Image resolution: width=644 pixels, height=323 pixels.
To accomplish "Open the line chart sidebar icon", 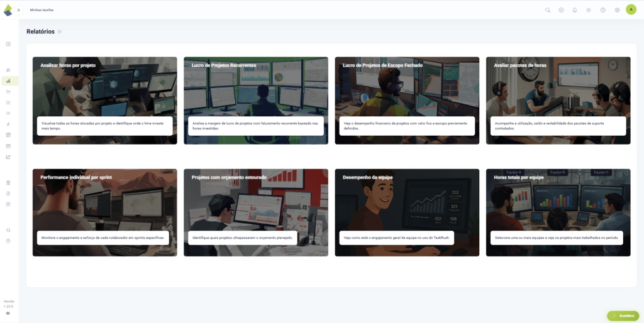I will click(8, 156).
